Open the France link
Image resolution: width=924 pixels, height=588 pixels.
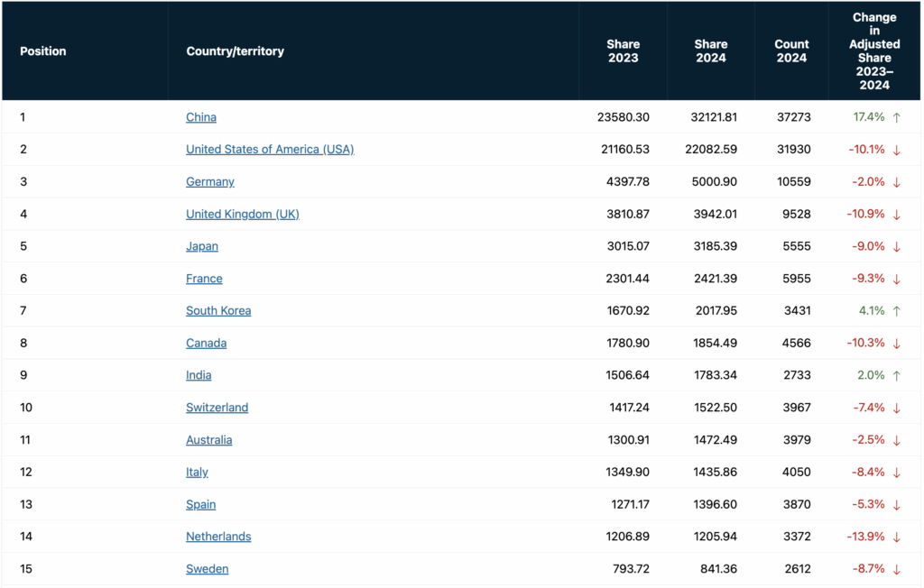pyautogui.click(x=204, y=279)
